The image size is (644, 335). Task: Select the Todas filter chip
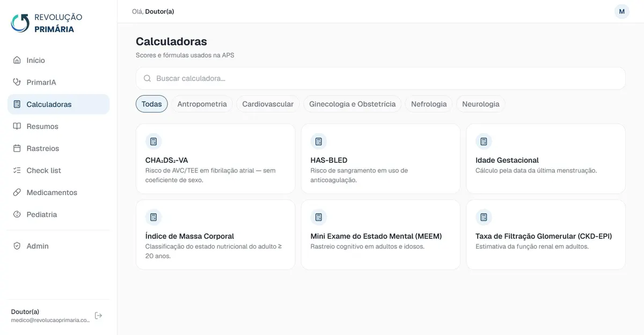tap(152, 104)
